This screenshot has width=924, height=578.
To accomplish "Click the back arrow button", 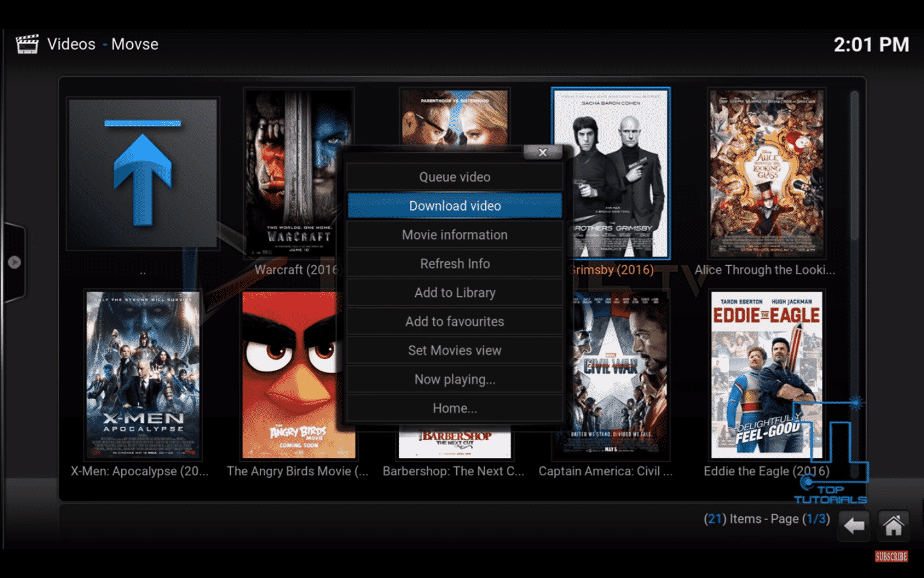I will (x=853, y=527).
